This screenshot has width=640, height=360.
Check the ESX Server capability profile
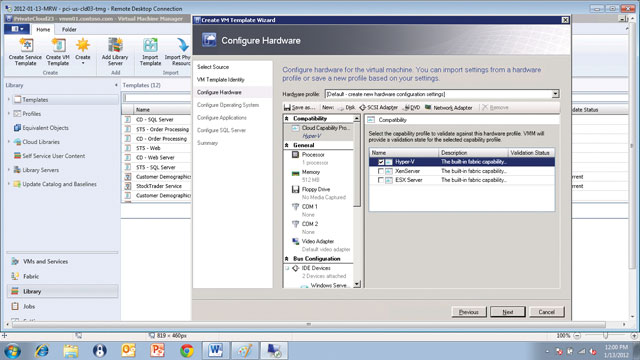pyautogui.click(x=380, y=180)
